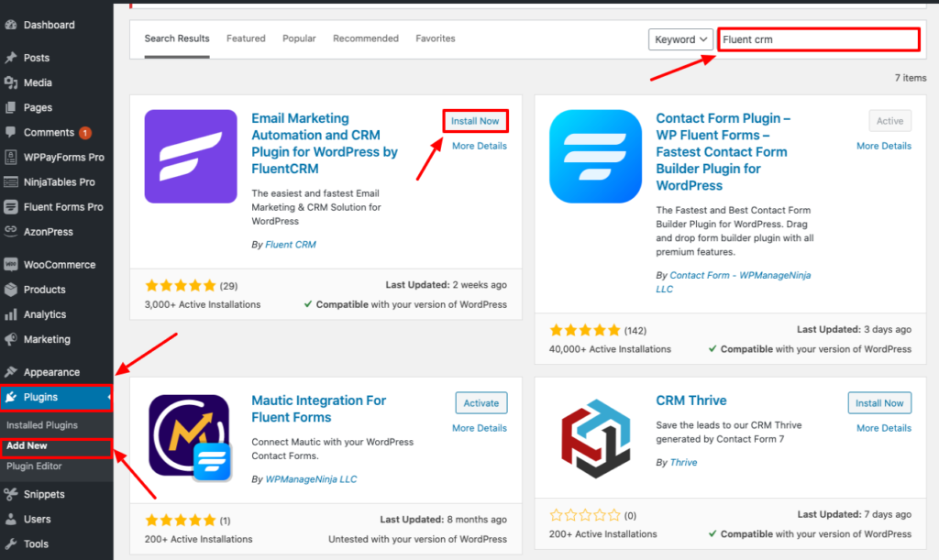Switch to the Popular tab
This screenshot has width=939, height=560.
299,38
